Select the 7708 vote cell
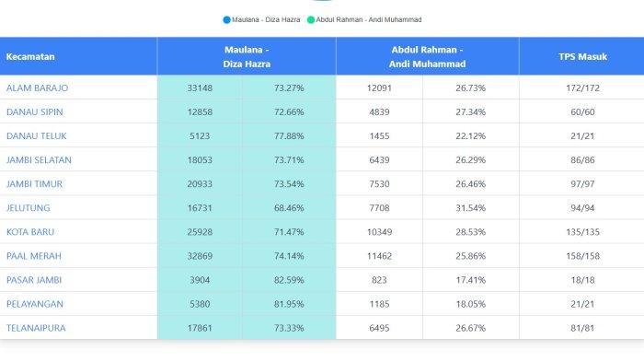 379,208
